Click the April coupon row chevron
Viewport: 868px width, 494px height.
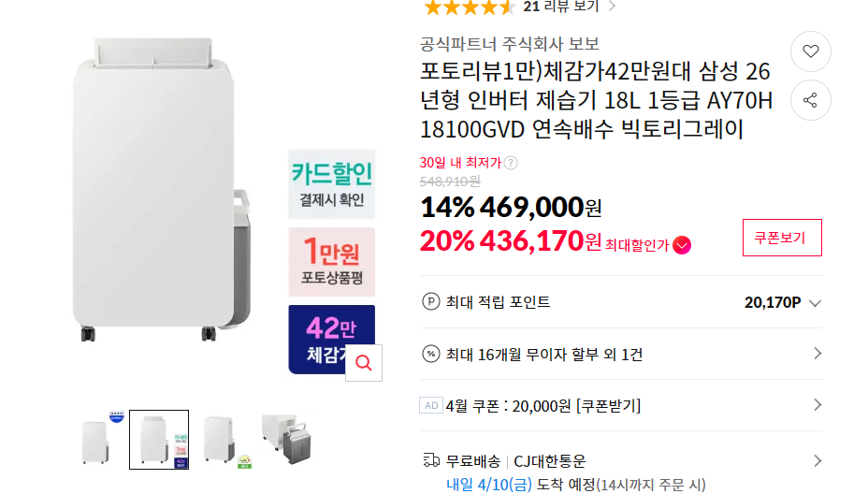[817, 405]
